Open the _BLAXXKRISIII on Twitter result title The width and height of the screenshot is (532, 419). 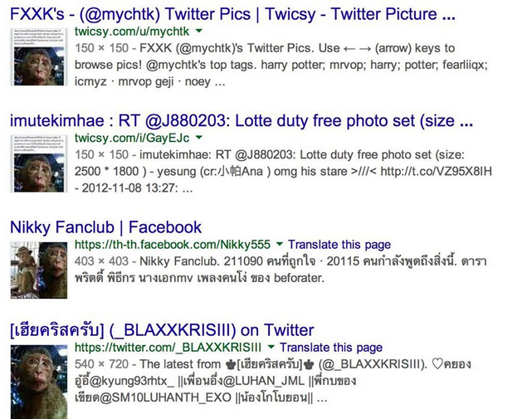pos(162,330)
